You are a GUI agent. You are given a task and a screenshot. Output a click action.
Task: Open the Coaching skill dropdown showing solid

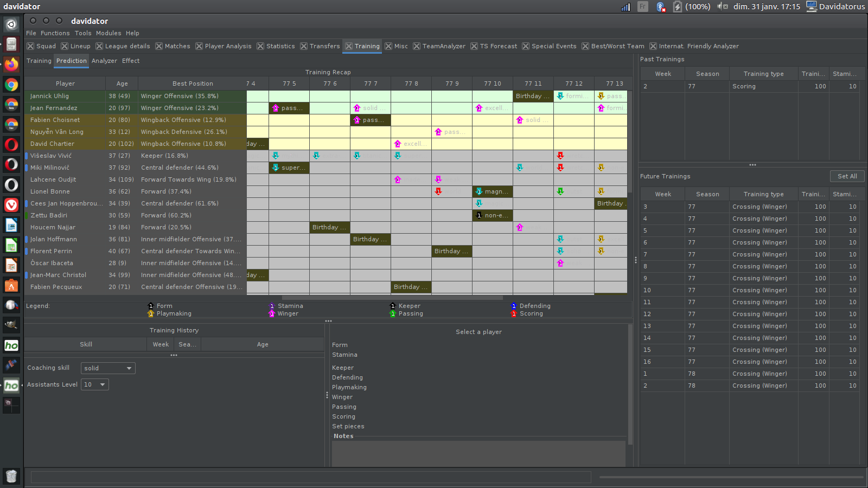pyautogui.click(x=107, y=368)
